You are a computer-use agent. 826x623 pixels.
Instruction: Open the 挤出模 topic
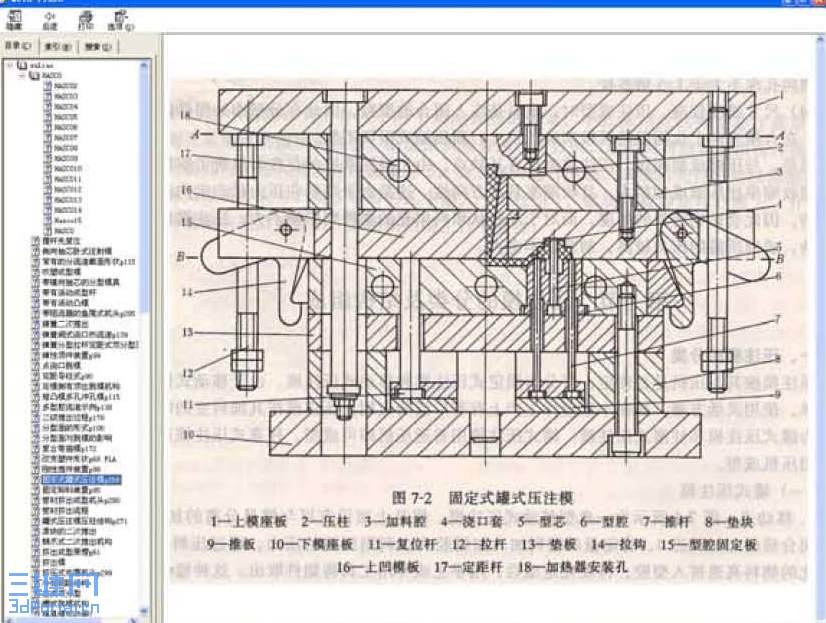coord(54,562)
